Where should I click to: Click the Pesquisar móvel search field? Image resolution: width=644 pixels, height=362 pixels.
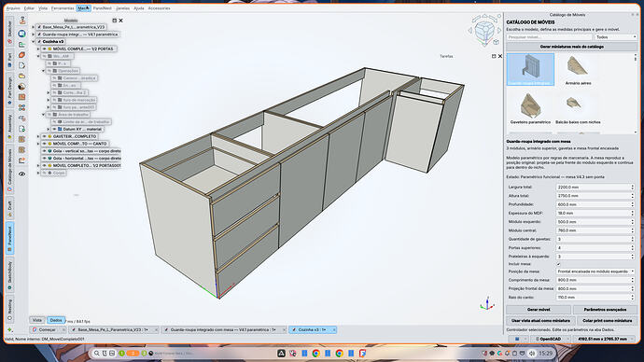pos(549,37)
